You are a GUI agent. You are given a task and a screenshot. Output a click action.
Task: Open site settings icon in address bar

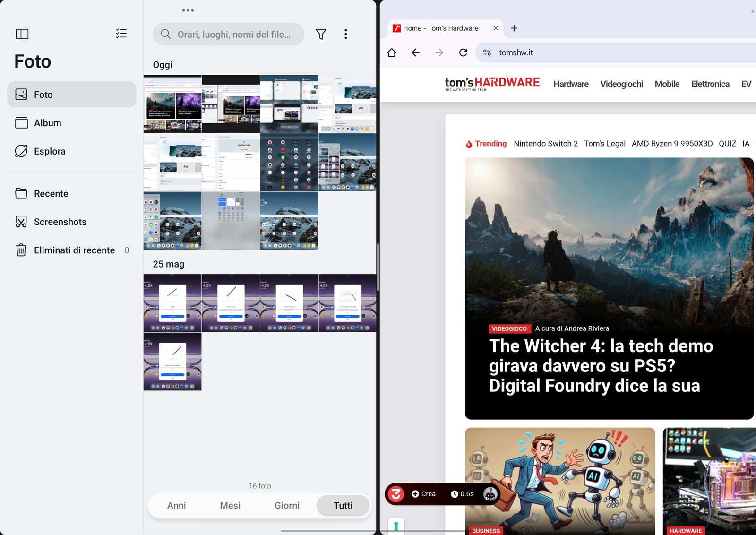pos(487,52)
